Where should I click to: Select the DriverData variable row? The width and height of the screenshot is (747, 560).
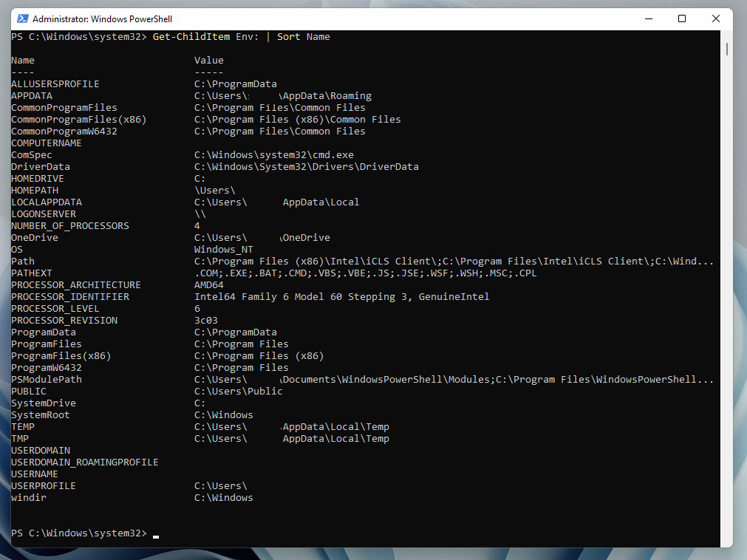click(x=40, y=166)
